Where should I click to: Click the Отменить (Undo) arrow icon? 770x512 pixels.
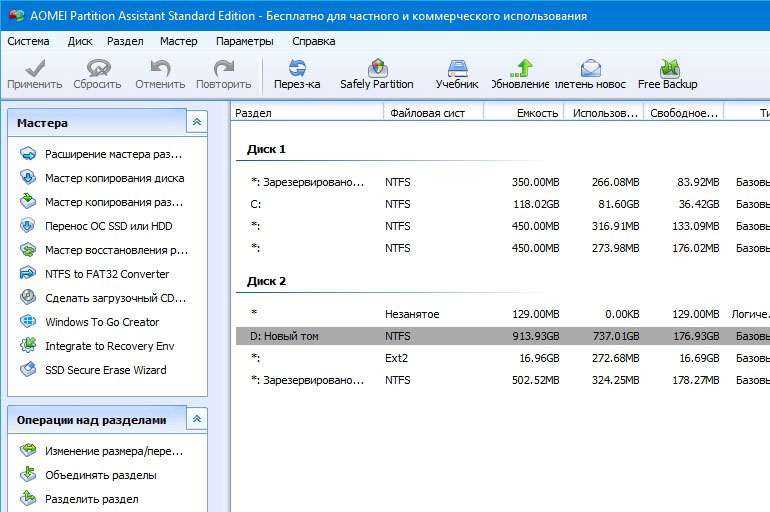(x=160, y=68)
